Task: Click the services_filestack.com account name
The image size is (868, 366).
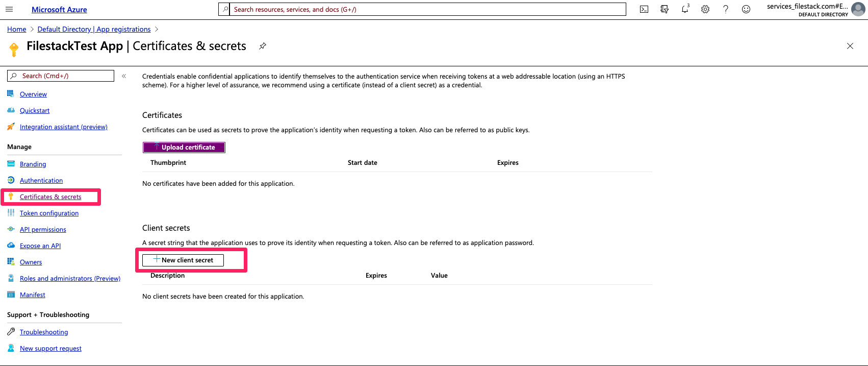Action: coord(807,6)
